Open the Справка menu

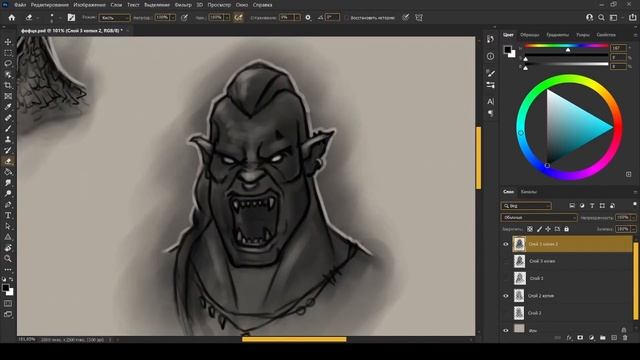coord(262,5)
